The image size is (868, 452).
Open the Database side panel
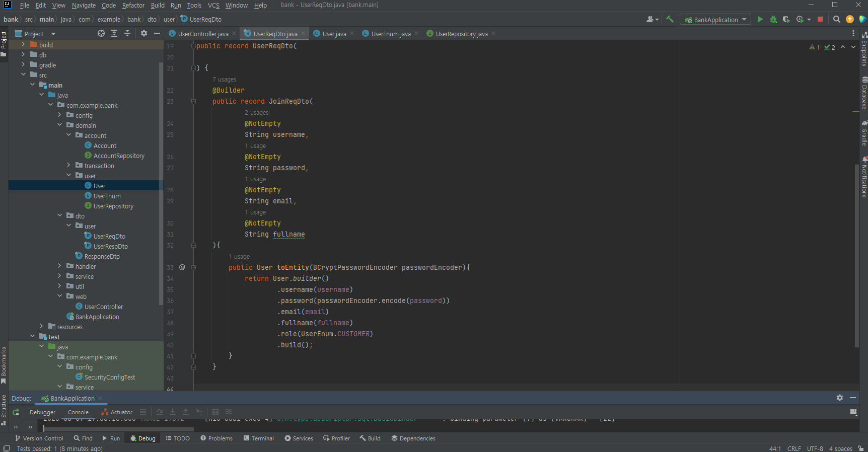[x=864, y=93]
